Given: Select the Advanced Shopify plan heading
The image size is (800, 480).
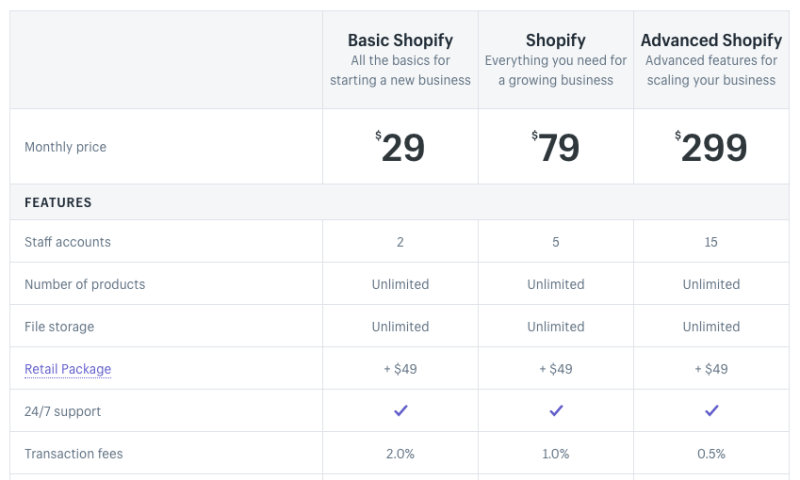Looking at the screenshot, I should (711, 41).
